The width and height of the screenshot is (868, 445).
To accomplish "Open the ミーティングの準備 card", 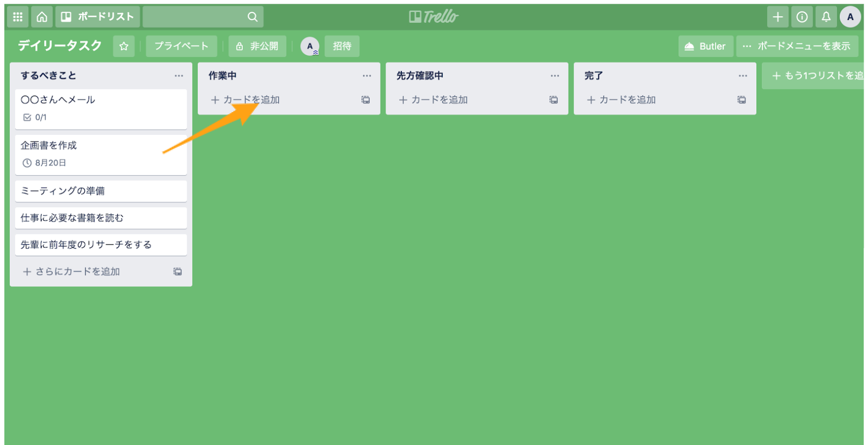I will coord(101,191).
